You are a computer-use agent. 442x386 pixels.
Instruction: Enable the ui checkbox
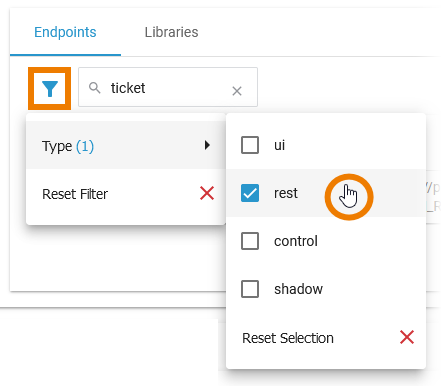tap(250, 145)
